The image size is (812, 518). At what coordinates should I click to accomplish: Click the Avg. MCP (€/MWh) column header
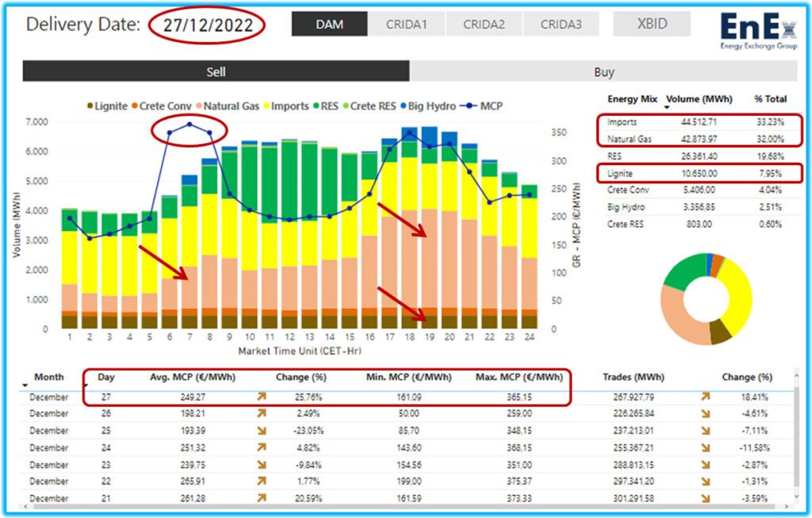point(193,377)
